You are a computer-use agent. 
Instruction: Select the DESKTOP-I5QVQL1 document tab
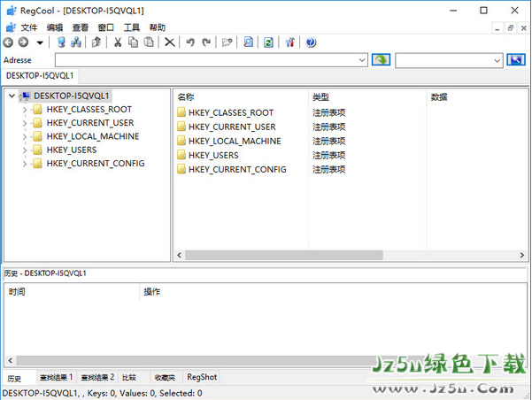(x=40, y=75)
